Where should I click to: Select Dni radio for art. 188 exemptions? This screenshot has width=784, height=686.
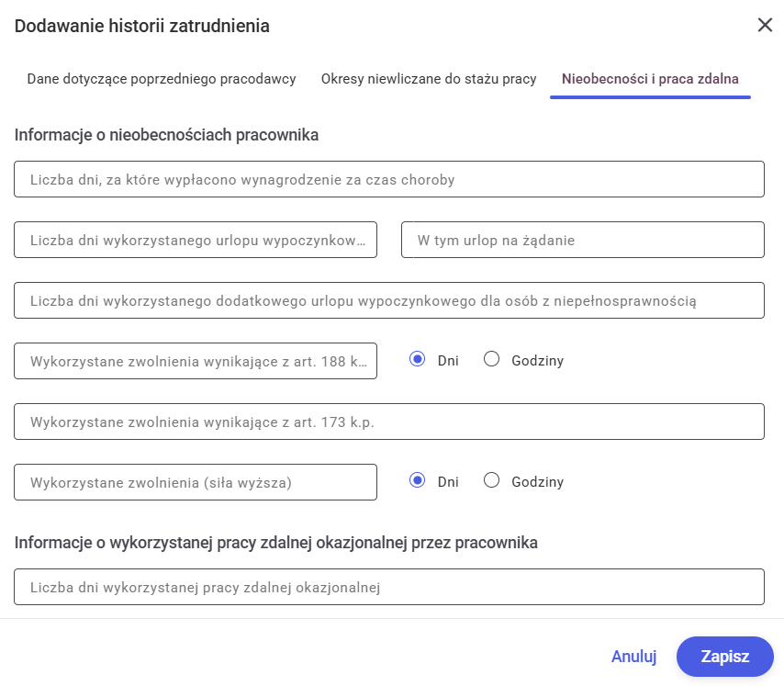tap(418, 360)
